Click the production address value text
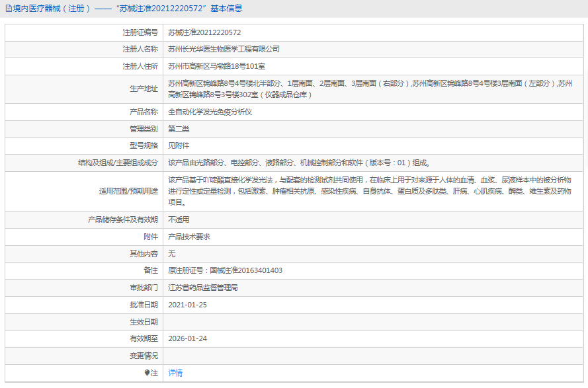The width and height of the screenshot is (588, 388). click(x=370, y=89)
